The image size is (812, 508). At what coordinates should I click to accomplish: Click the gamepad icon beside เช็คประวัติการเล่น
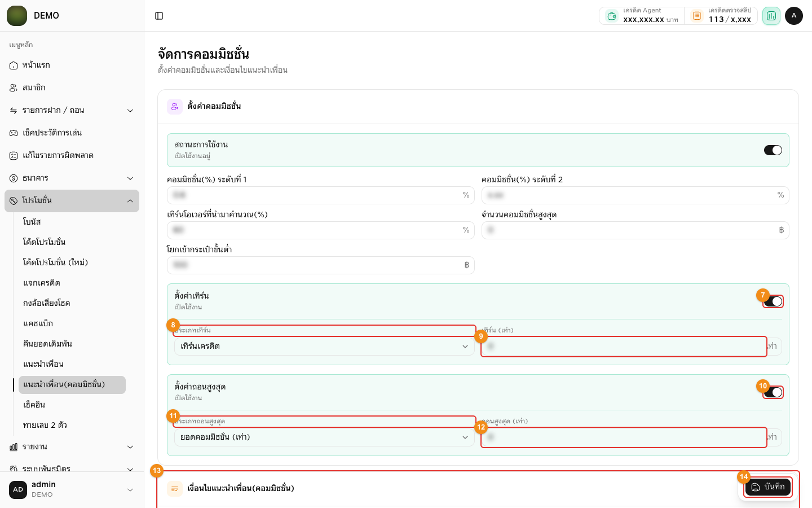coord(14,133)
